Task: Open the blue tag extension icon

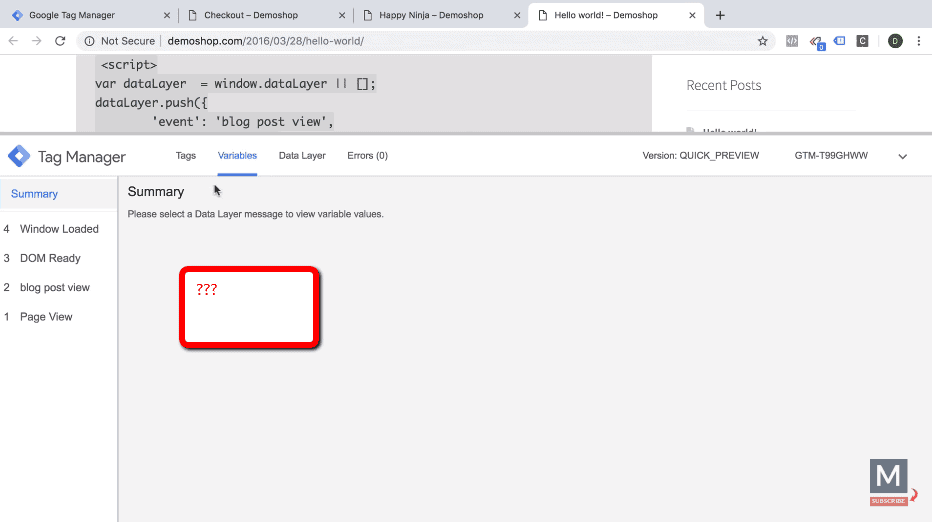Action: tap(839, 41)
